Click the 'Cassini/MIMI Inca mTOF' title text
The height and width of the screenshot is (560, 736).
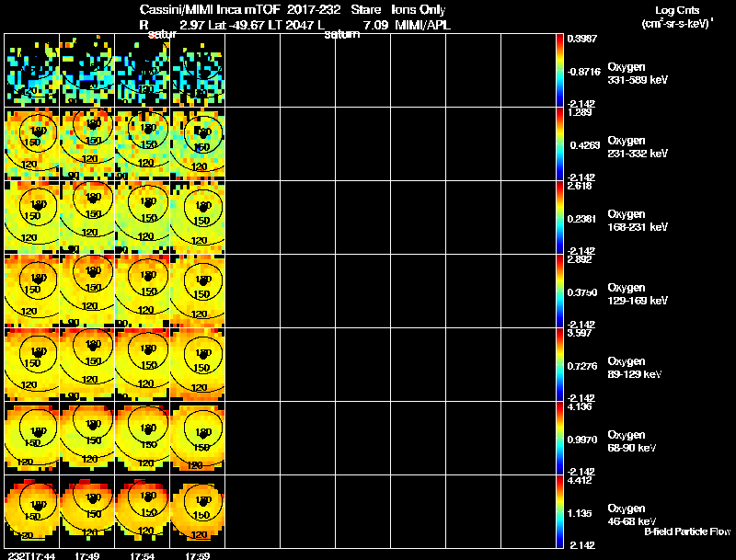click(x=210, y=10)
